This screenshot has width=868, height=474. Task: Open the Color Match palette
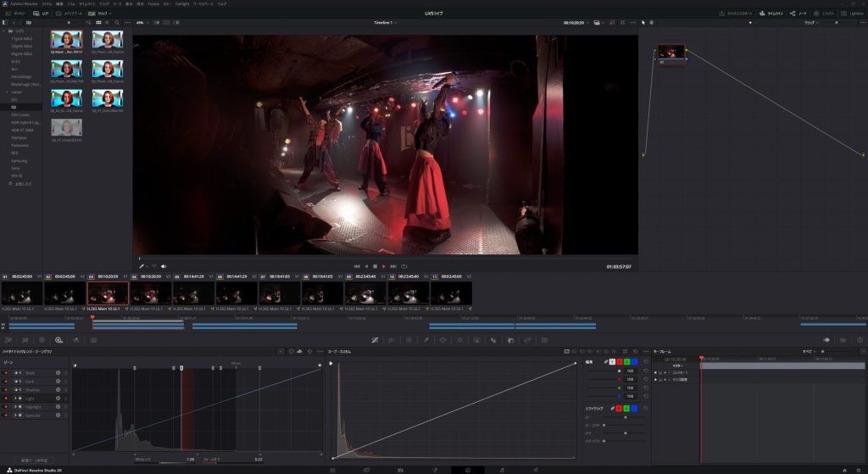[x=25, y=340]
